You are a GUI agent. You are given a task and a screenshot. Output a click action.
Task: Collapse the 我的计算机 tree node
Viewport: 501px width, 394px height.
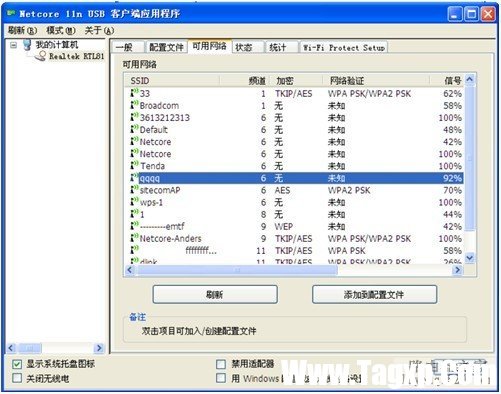[x=13, y=45]
